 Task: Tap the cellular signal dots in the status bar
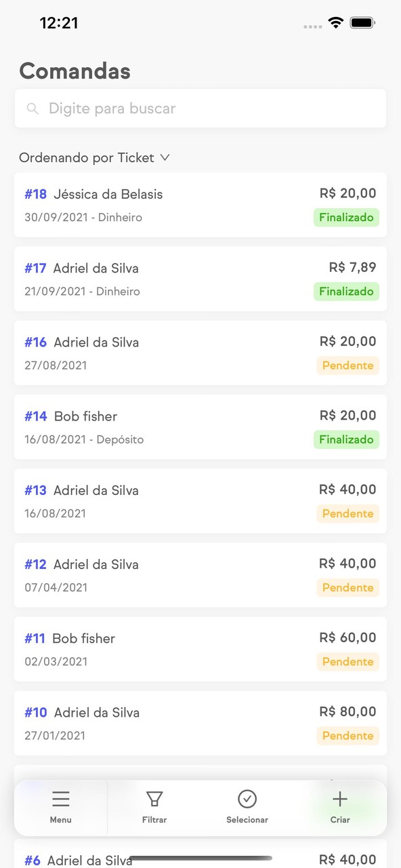point(312,24)
